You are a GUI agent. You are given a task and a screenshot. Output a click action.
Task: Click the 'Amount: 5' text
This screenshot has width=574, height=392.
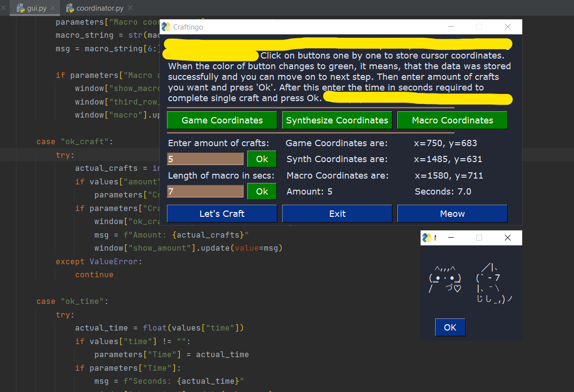309,192
